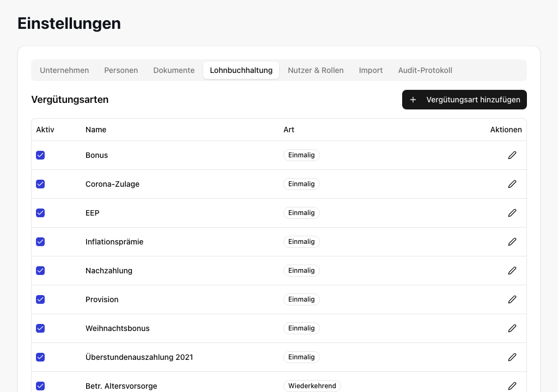The height and width of the screenshot is (392, 558).
Task: Click the Einmalig badge in the Provision row
Action: [301, 299]
